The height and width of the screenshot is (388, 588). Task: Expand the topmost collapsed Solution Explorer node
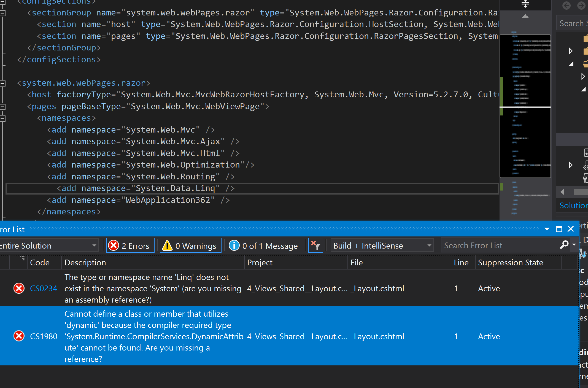pos(571,51)
